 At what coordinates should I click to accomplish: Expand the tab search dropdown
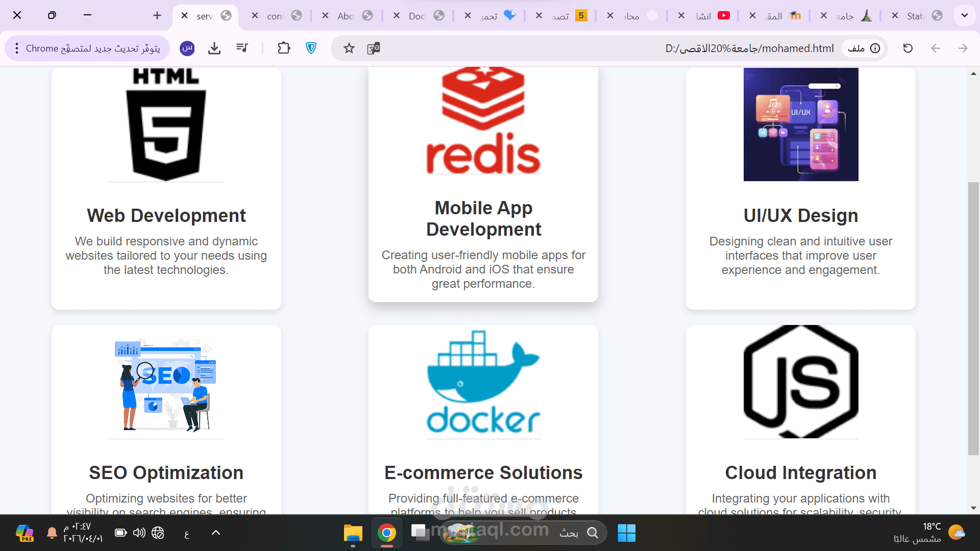click(x=964, y=15)
